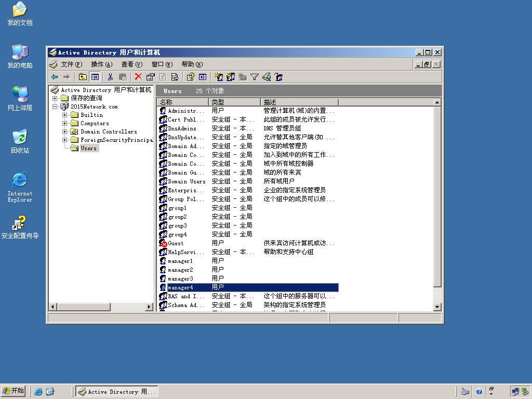The height and width of the screenshot is (399, 532).
Task: Delete selected object with red X icon
Action: pyautogui.click(x=138, y=77)
